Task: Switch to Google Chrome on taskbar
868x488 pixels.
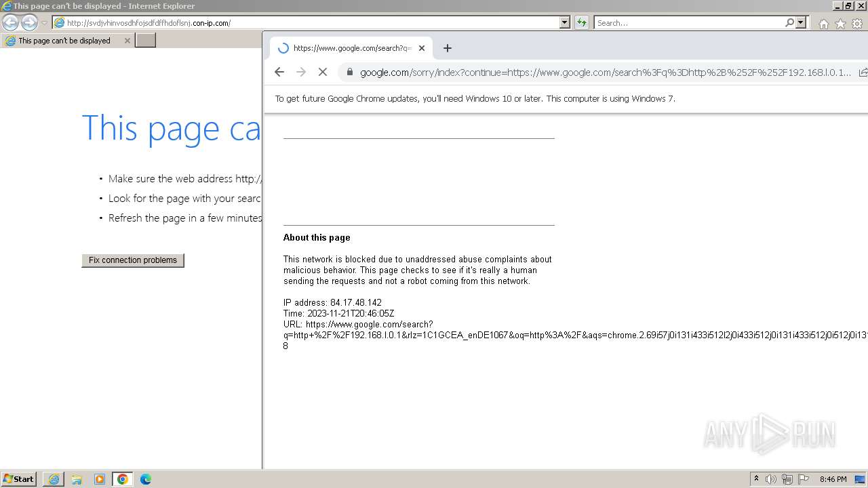Action: pos(123,479)
